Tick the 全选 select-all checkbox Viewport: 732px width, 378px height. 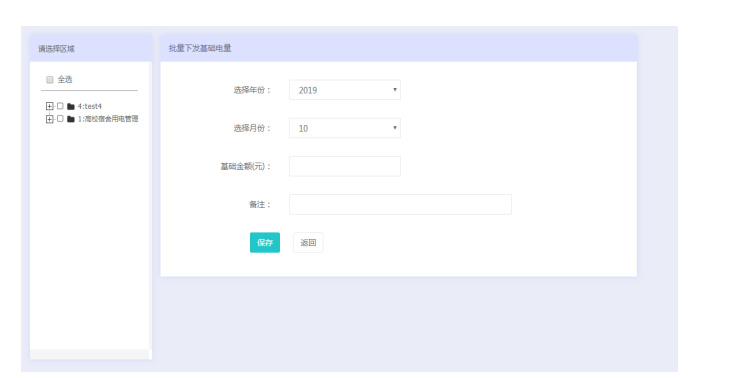[49, 80]
